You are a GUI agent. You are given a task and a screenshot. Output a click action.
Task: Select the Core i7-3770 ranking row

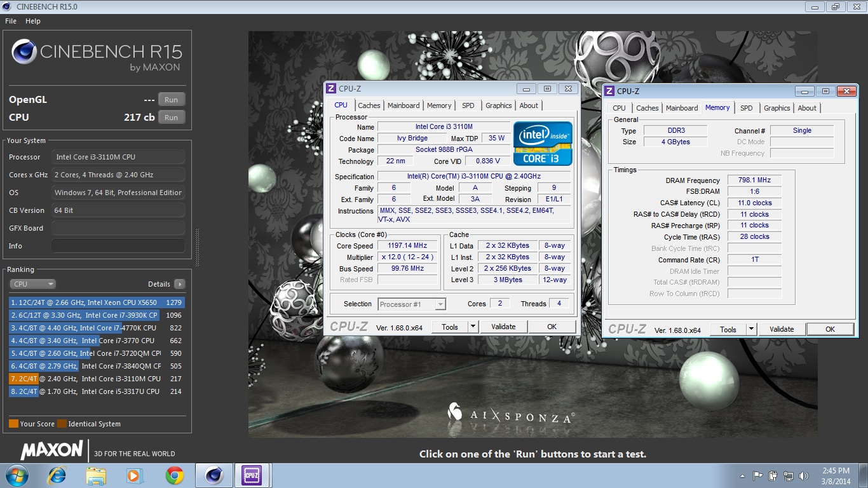(x=96, y=341)
